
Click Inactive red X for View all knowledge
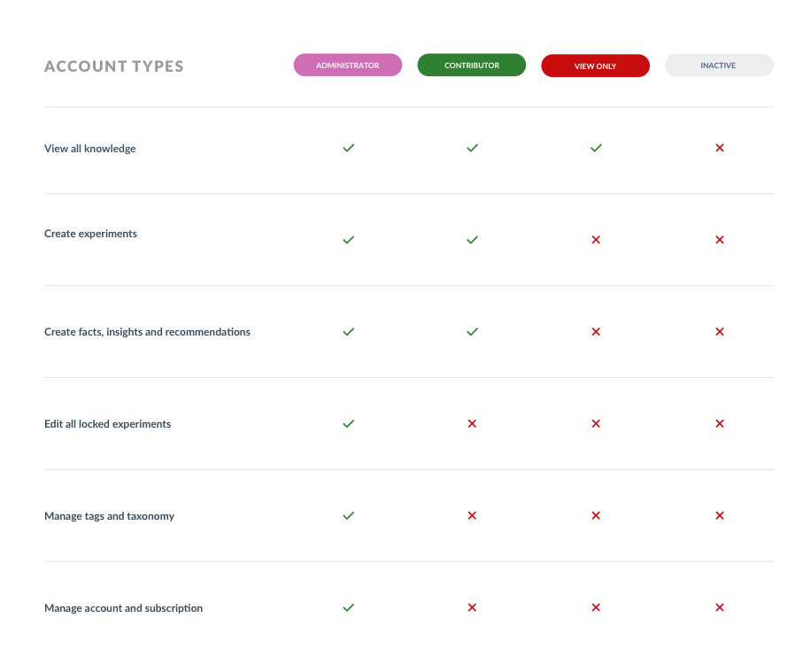pyautogui.click(x=720, y=148)
